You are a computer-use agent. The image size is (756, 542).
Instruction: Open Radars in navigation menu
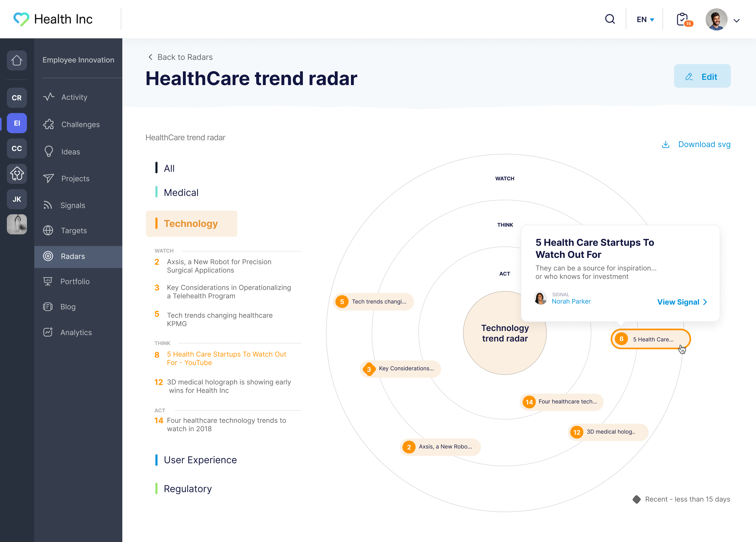73,256
